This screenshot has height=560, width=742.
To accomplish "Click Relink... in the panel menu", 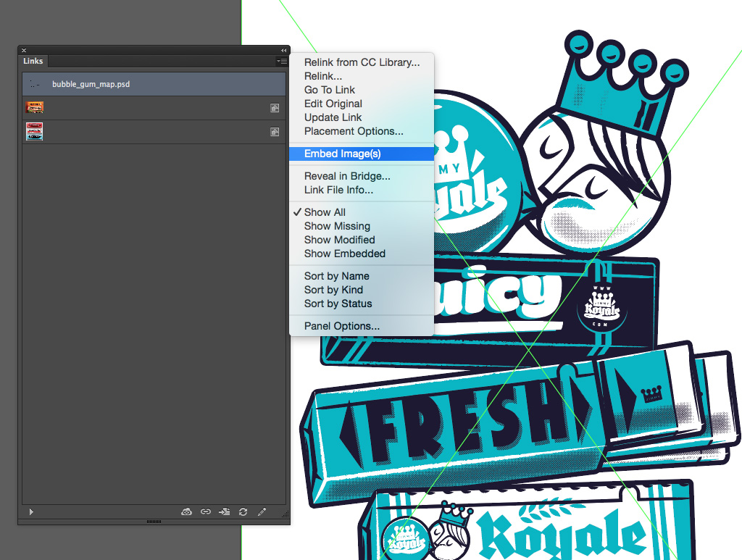I will pos(323,76).
